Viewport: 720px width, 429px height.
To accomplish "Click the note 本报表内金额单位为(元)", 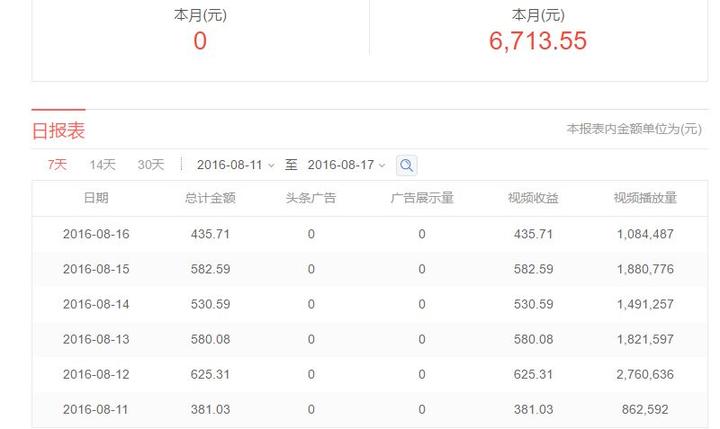I will click(x=634, y=129).
